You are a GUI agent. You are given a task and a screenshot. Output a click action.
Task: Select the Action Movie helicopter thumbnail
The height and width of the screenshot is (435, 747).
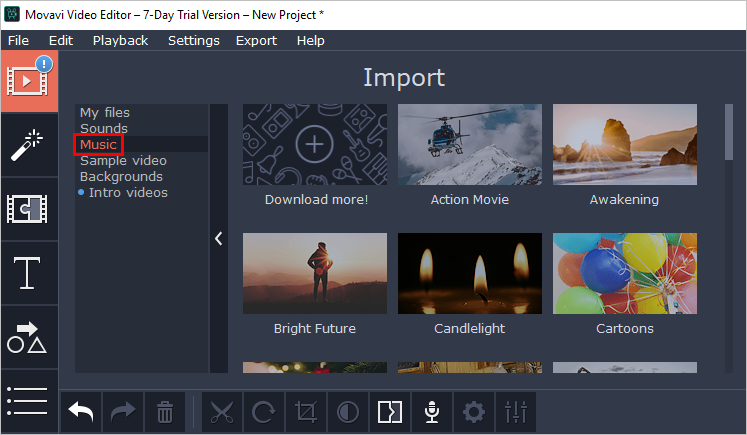pyautogui.click(x=470, y=144)
